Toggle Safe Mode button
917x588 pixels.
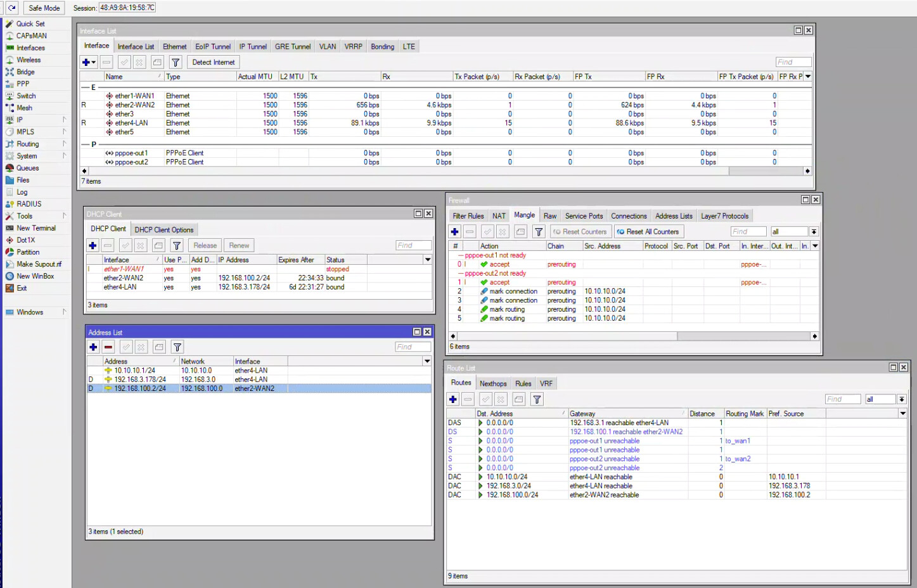click(44, 8)
